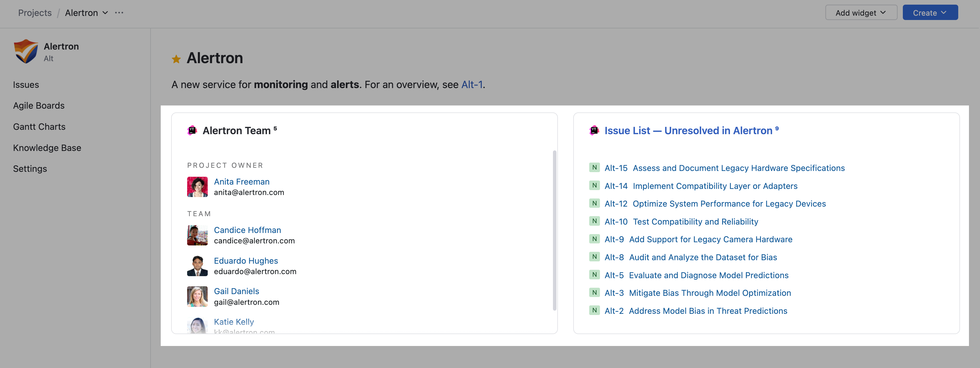Open Candice Hoffman's profile link
The image size is (980, 368).
pos(247,229)
